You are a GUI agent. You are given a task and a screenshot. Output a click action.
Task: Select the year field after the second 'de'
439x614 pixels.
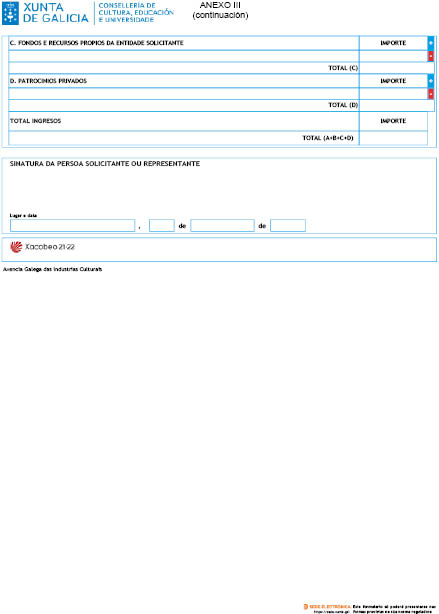coord(288,226)
